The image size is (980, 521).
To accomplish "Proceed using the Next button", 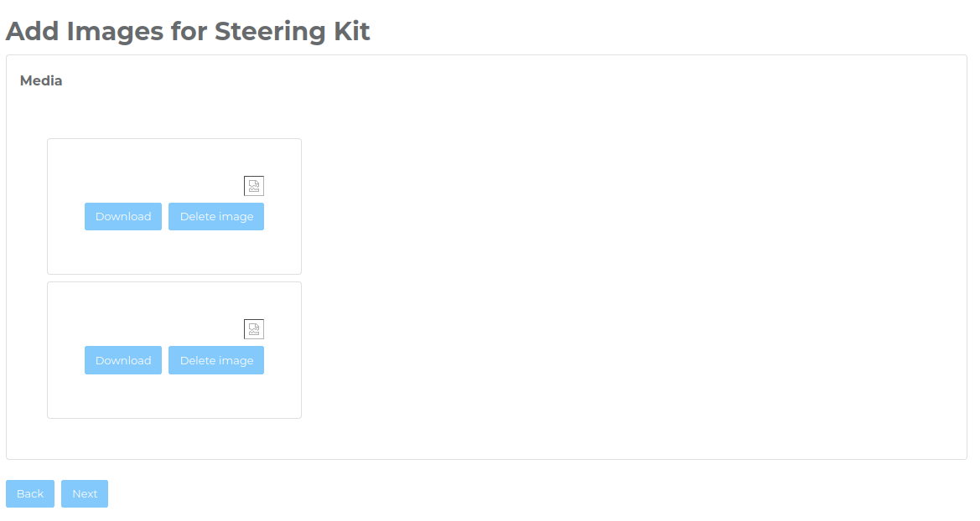I will pos(85,493).
